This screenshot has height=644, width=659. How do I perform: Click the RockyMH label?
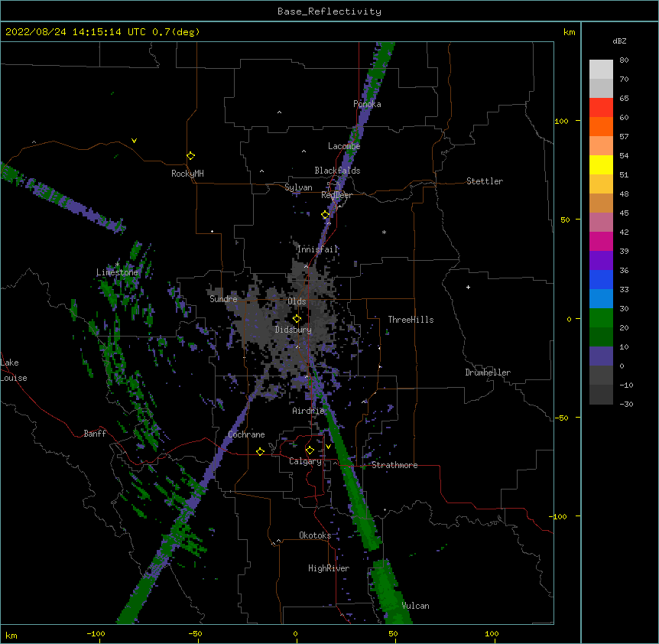pos(187,174)
